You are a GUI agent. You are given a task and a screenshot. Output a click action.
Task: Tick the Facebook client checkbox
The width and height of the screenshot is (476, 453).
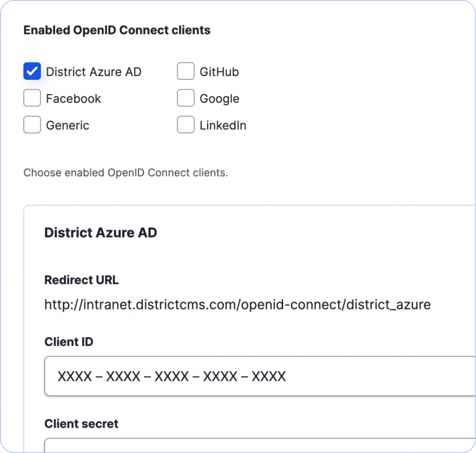click(32, 98)
